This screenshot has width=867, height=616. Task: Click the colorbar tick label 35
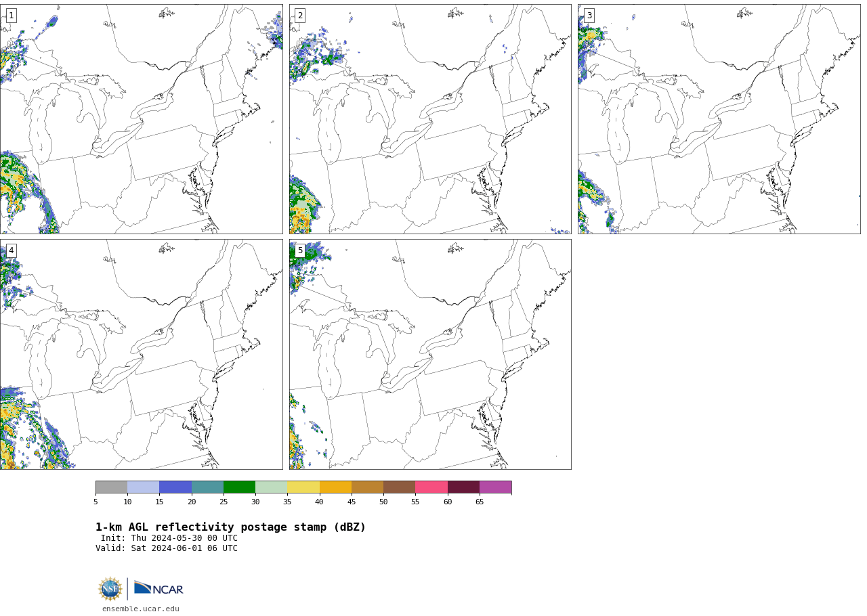click(x=287, y=502)
